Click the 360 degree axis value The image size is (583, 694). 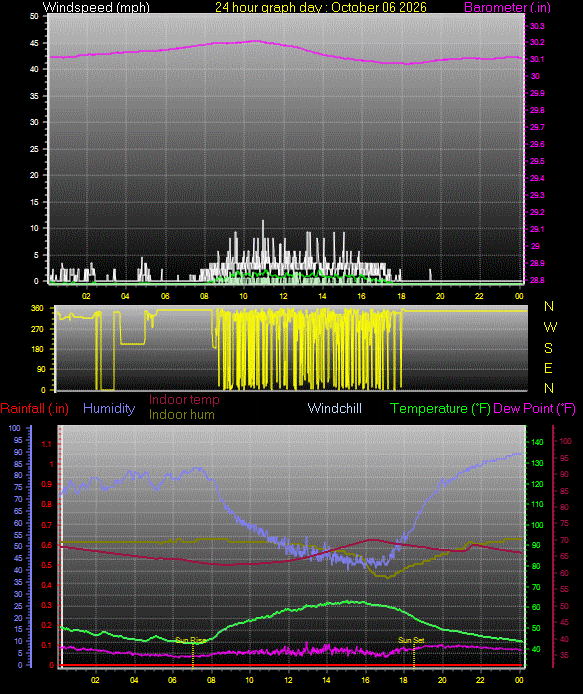pyautogui.click(x=38, y=308)
